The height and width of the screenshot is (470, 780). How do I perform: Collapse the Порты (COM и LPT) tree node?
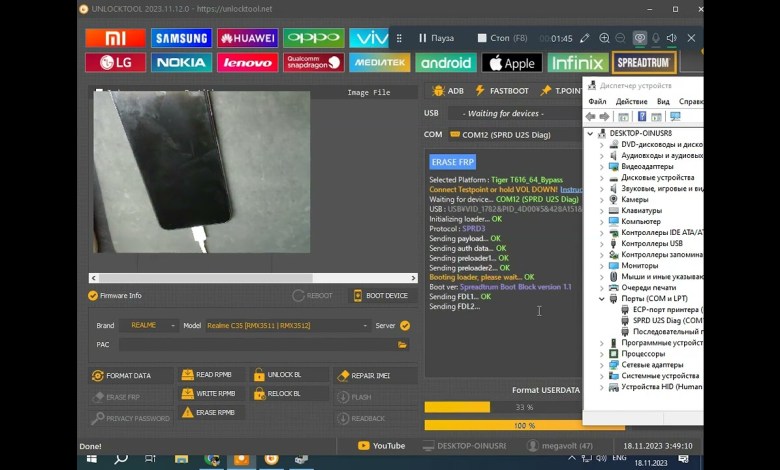pyautogui.click(x=602, y=298)
